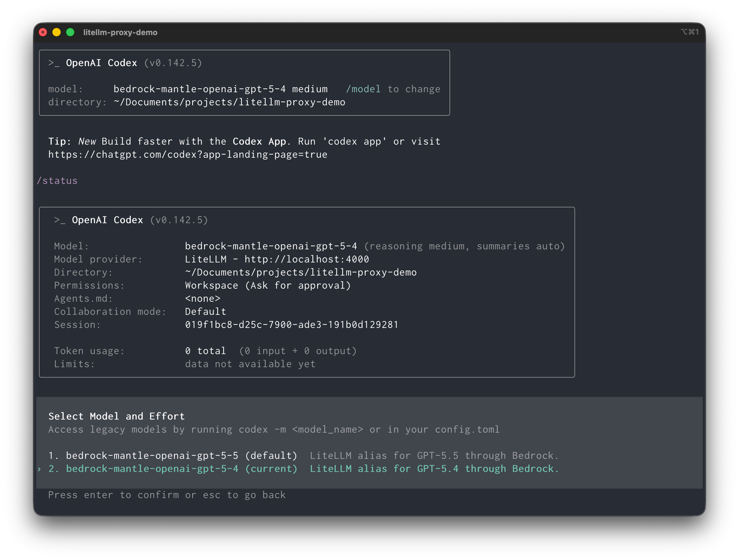Click the status Directory path value

pos(301,272)
